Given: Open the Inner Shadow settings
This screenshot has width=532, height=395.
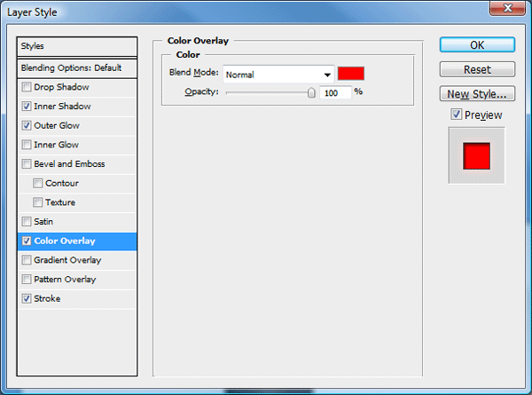Looking at the screenshot, I should tap(62, 107).
